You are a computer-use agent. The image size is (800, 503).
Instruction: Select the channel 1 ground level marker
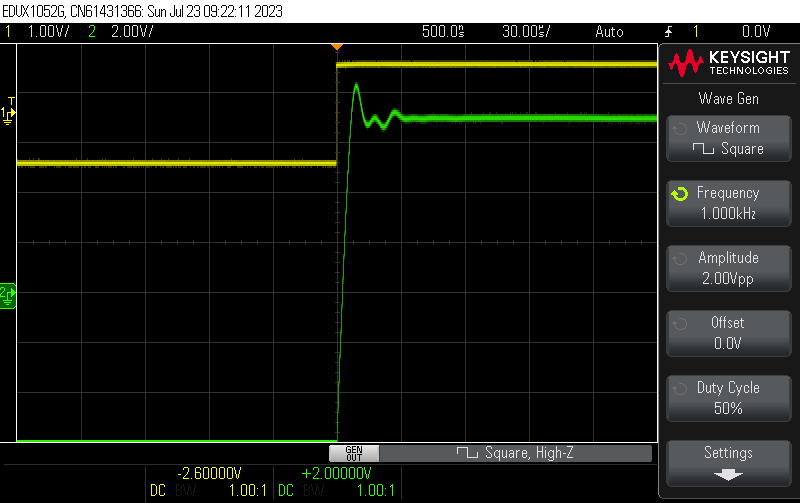tap(9, 113)
